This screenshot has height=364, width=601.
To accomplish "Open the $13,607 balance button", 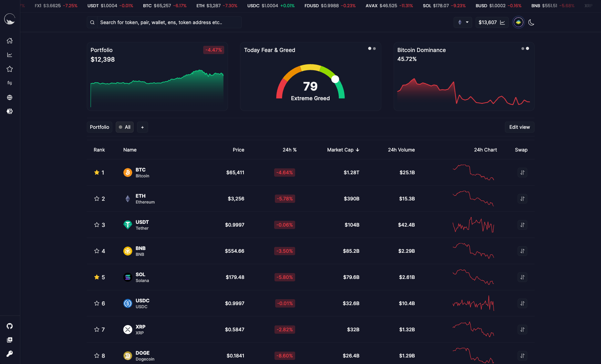I will (492, 22).
